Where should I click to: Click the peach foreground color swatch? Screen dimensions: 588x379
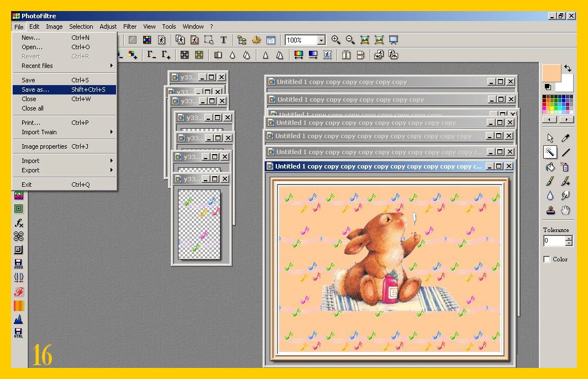(x=551, y=72)
